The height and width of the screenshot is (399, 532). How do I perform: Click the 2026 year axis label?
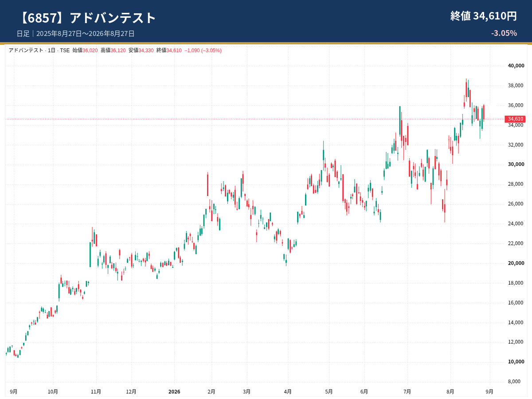click(174, 391)
